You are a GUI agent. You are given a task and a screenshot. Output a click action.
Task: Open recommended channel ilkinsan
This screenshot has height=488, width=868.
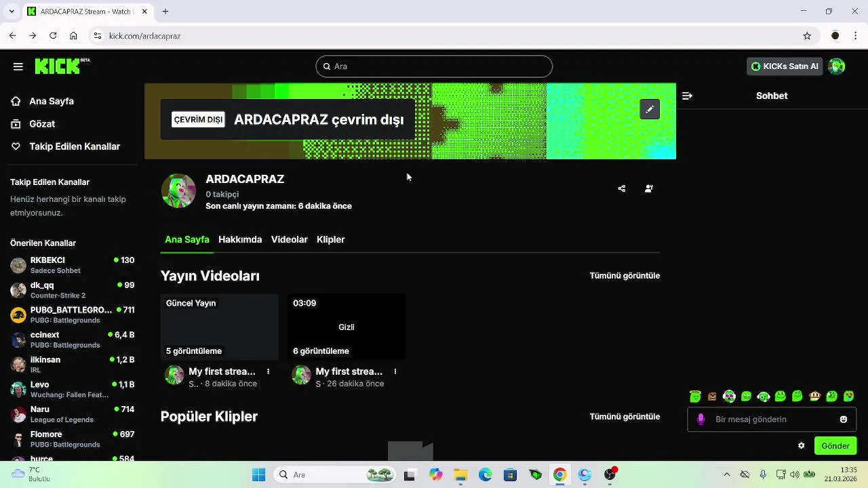pos(72,365)
